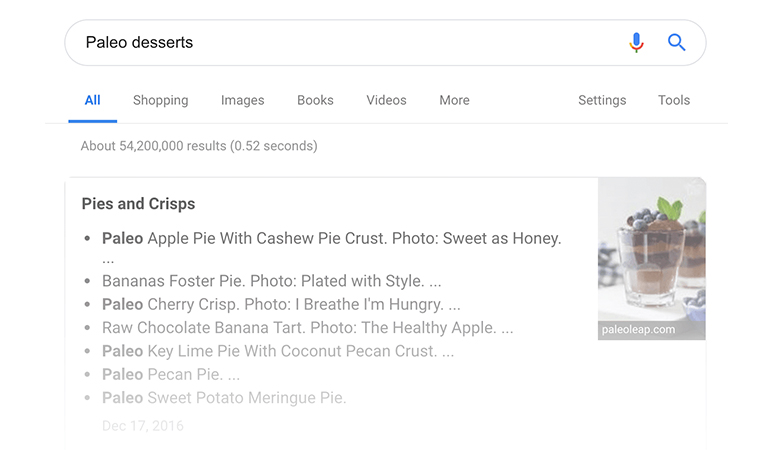Viewport: 768px width, 450px height.
Task: Expand the More search categories menu
Action: pyautogui.click(x=455, y=100)
